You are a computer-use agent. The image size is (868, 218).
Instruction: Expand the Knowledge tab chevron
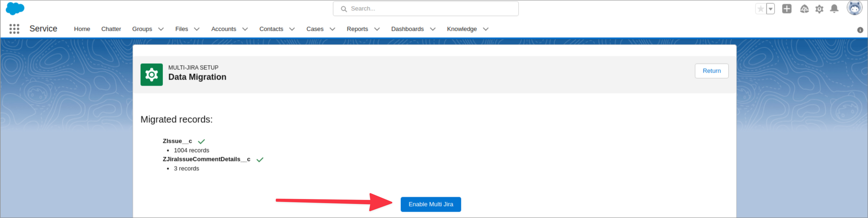pyautogui.click(x=486, y=29)
